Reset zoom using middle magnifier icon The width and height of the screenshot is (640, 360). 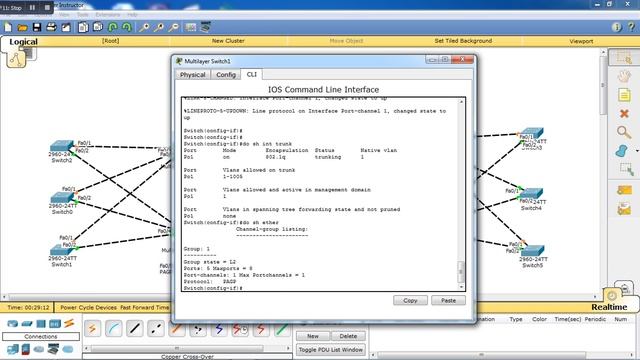(x=158, y=27)
